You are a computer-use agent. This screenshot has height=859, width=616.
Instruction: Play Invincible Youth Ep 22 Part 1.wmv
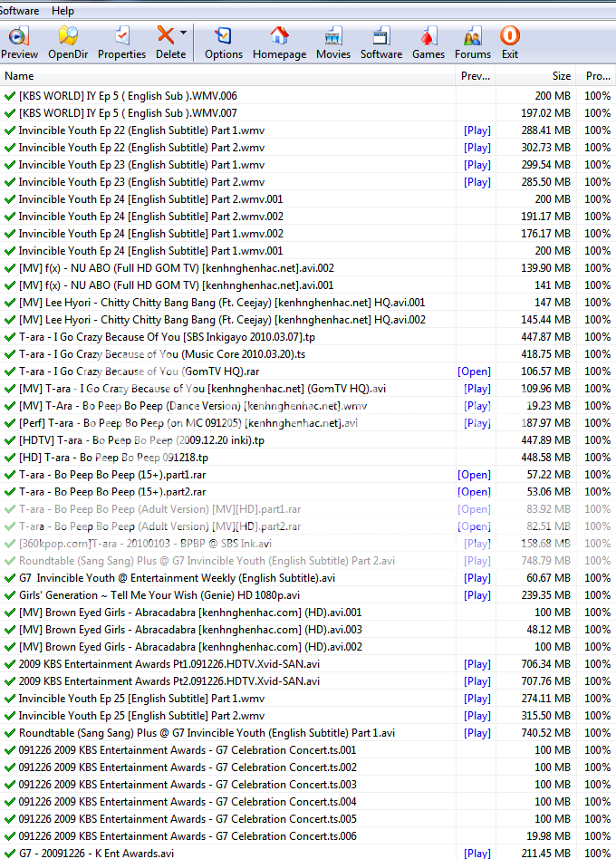click(x=477, y=130)
